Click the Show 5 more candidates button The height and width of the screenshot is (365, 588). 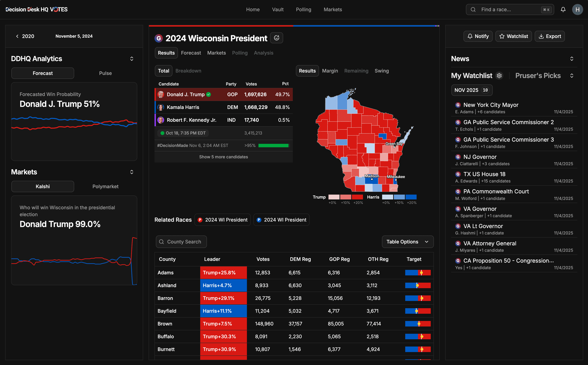223,157
